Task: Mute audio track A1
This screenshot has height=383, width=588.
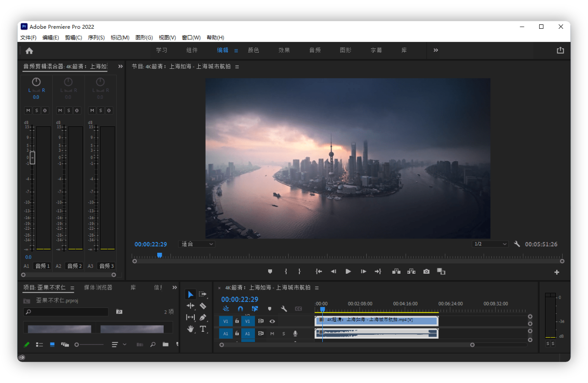Action: (272, 333)
